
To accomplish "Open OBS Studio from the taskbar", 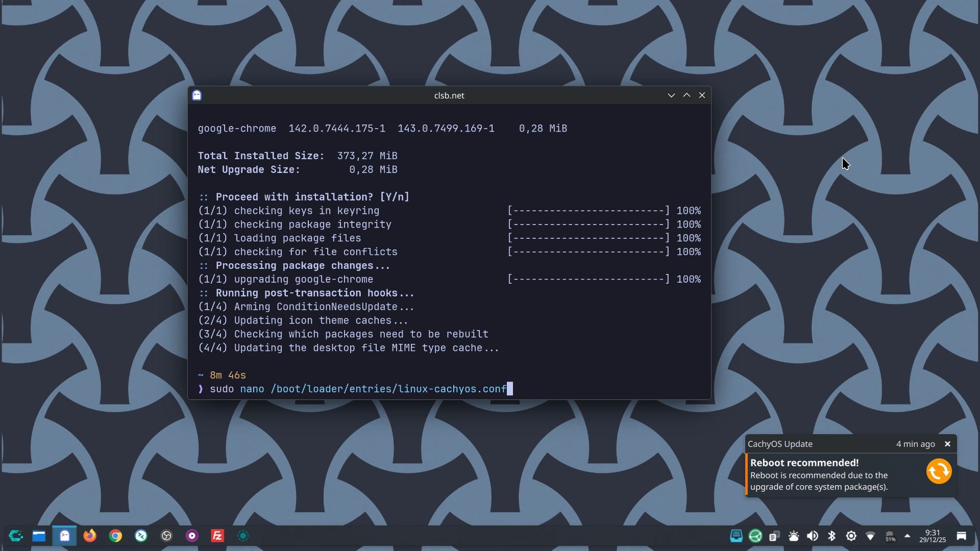I will pyautogui.click(x=166, y=536).
